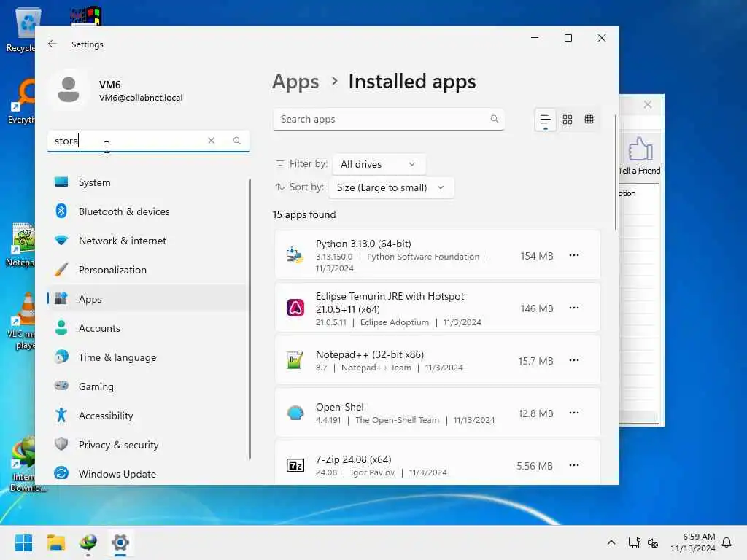Screen dimensions: 747x560
Task: Click the Settings gear on the taskbar
Action: (120, 542)
